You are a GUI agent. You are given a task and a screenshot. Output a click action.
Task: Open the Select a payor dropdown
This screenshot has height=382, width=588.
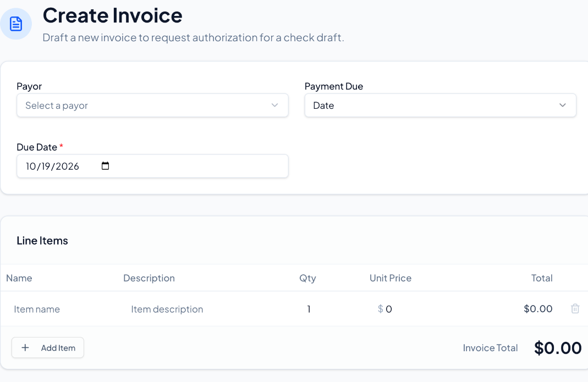click(152, 106)
